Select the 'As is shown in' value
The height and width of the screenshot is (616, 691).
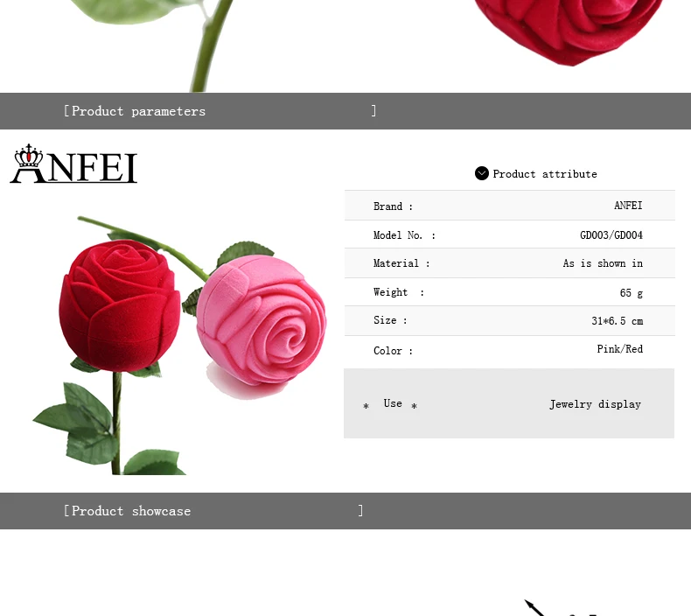pyautogui.click(x=603, y=263)
